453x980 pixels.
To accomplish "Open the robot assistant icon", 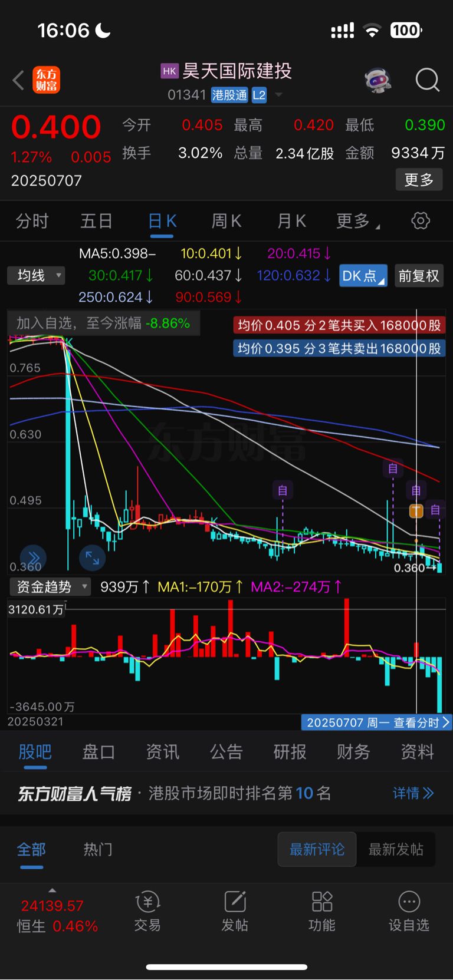I will coord(378,80).
